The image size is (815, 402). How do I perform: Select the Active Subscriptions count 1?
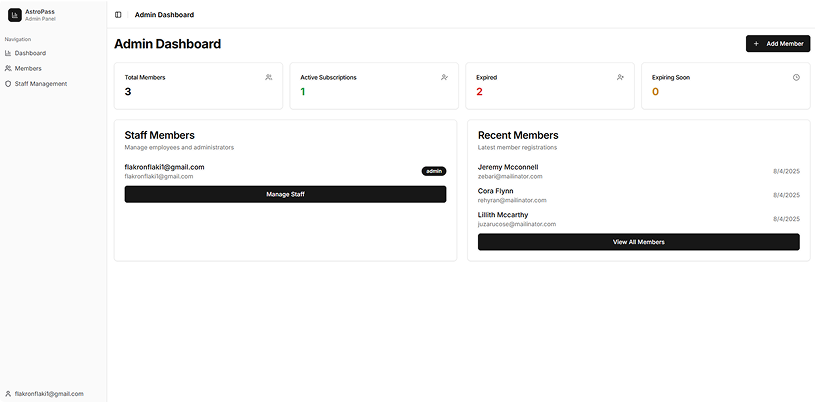pos(303,92)
